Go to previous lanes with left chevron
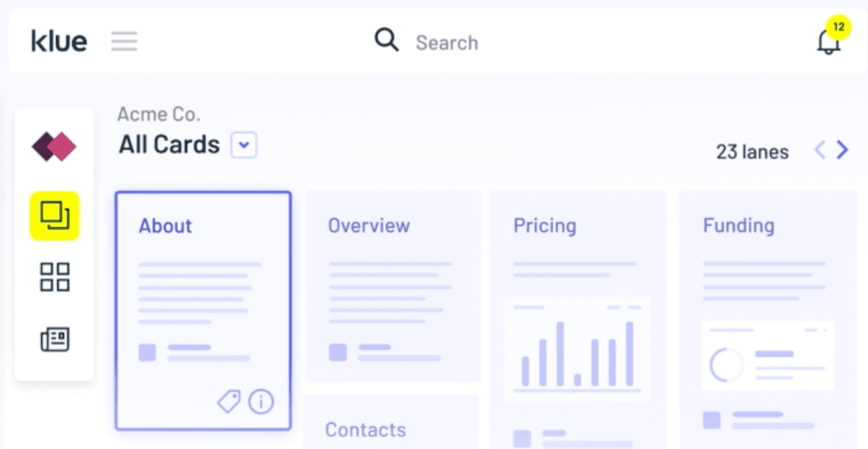Screen dimensions: 868x449 click(x=819, y=150)
